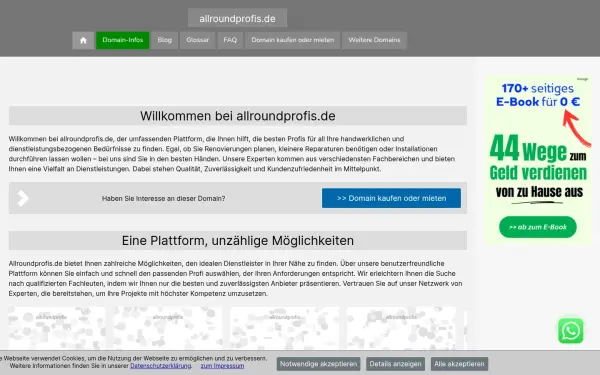This screenshot has height=375, width=600.
Task: Click the '44 Wege Geld verdienen' ad banner
Action: point(538,160)
